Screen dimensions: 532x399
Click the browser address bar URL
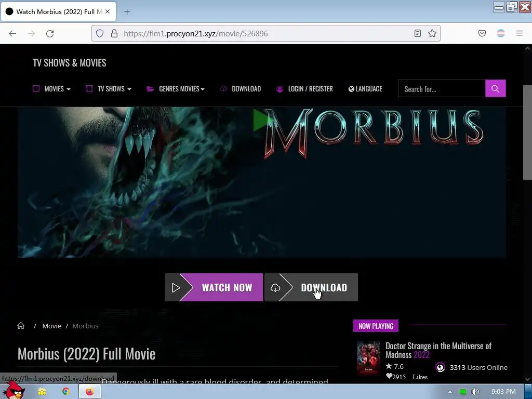click(196, 33)
